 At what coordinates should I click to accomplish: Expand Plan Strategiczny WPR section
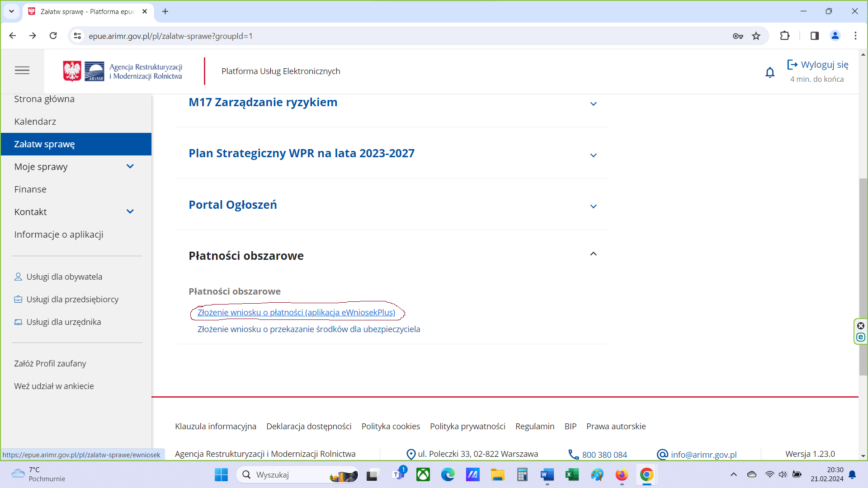coord(593,155)
